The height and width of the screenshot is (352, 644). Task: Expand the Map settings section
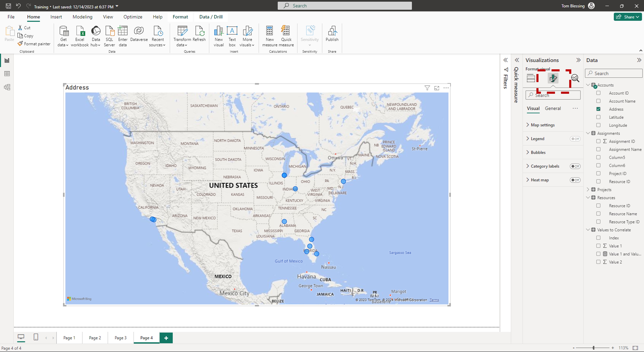[x=542, y=125]
